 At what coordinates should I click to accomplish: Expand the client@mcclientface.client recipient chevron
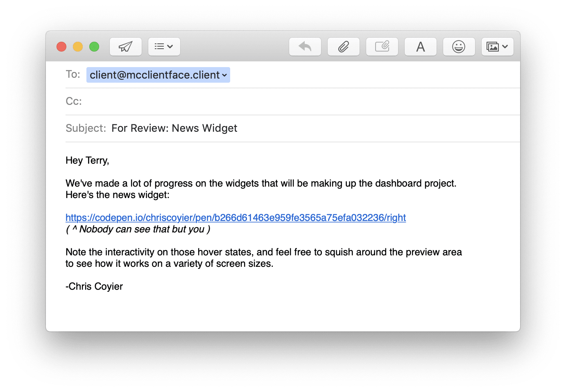pos(224,75)
